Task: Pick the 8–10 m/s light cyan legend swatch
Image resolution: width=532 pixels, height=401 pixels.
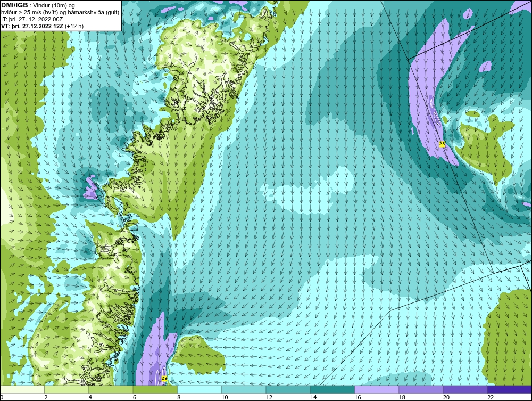Action: tap(199, 389)
